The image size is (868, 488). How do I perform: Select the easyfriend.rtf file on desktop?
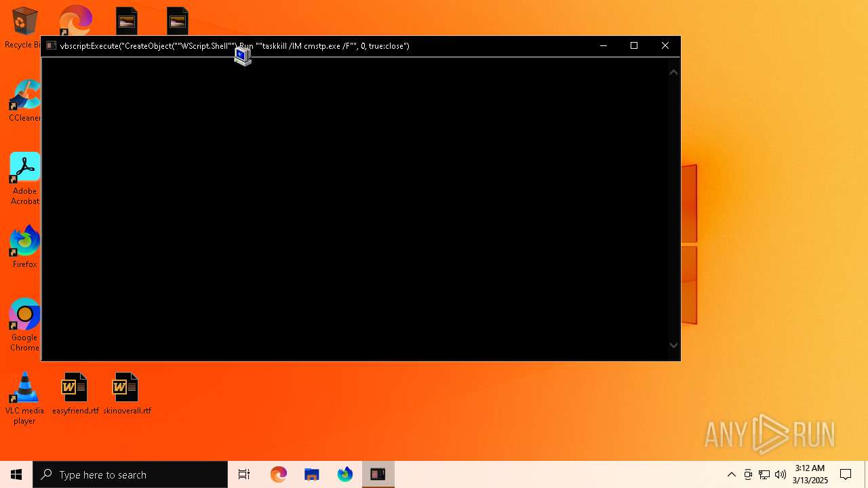[x=75, y=394]
